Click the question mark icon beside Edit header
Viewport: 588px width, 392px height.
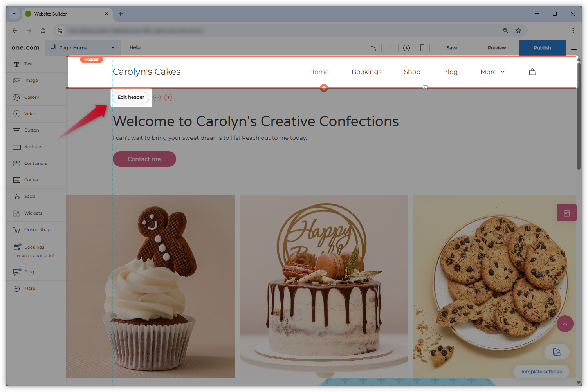pyautogui.click(x=168, y=98)
